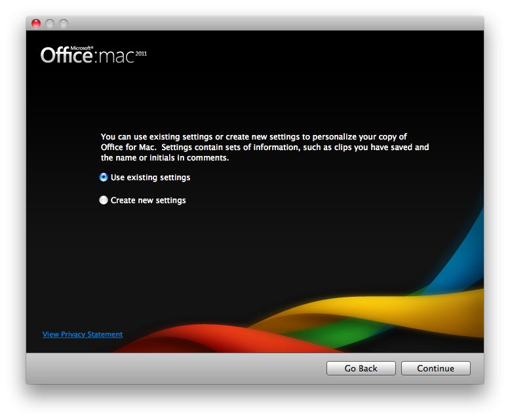Click the Go Back button
Viewport: 510px width, 420px height.
point(361,368)
